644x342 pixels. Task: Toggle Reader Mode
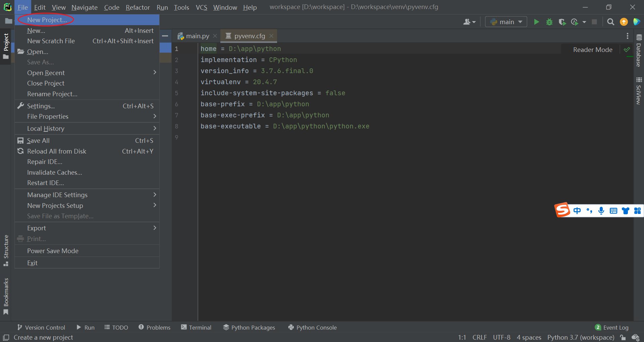(x=592, y=50)
